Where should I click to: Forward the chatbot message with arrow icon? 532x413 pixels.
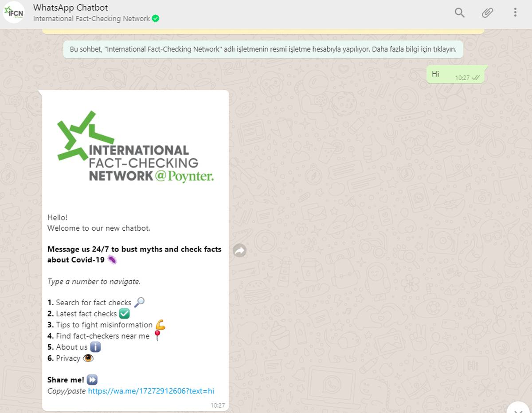coord(239,251)
